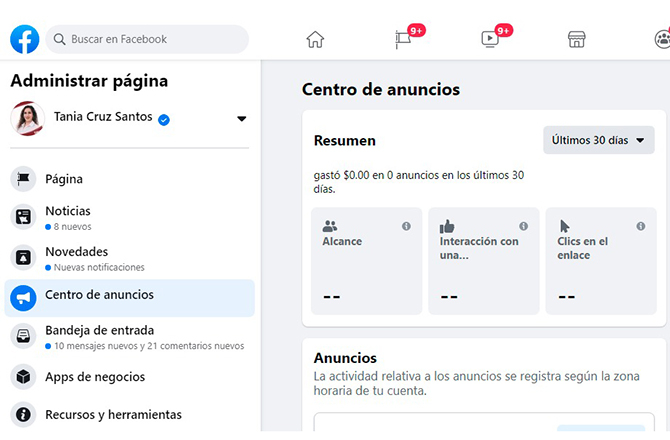Viewport: 670px width, 440px height.
Task: Click info icon on Alcance card
Action: pyautogui.click(x=406, y=227)
